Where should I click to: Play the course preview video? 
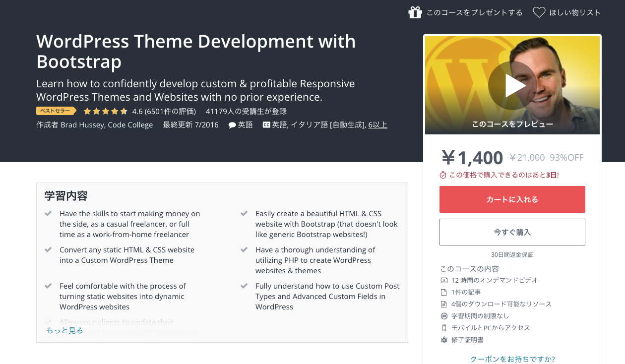[x=512, y=85]
